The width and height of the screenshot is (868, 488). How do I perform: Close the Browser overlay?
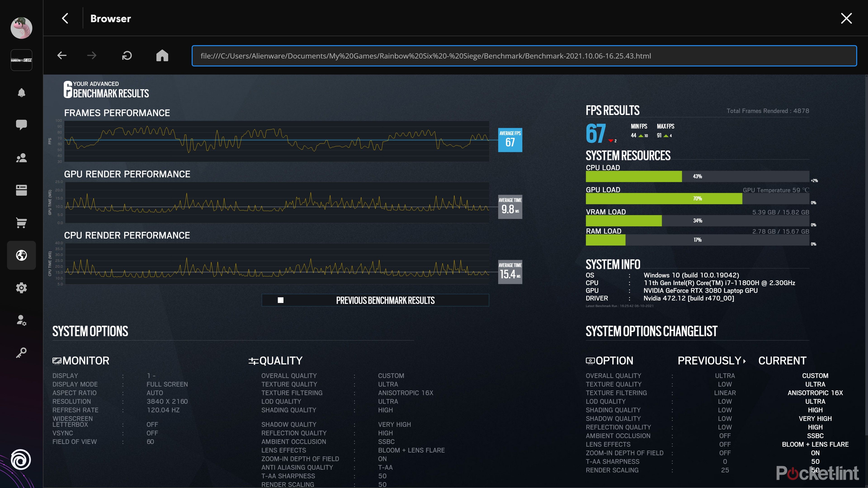pos(846,19)
